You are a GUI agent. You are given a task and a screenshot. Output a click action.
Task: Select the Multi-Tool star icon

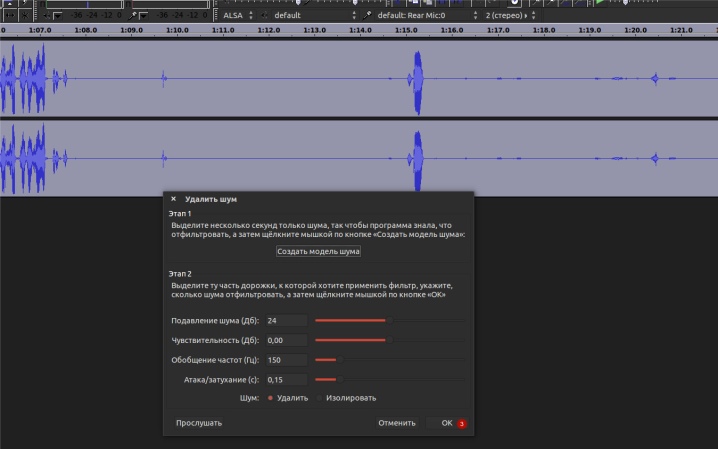pos(25,15)
